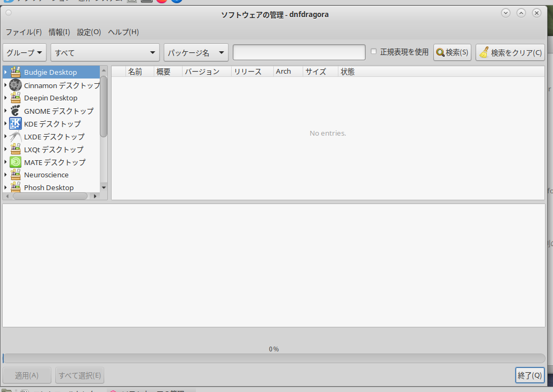Click the Budgie Desktop group icon
Image resolution: width=553 pixels, height=392 pixels.
tap(15, 72)
